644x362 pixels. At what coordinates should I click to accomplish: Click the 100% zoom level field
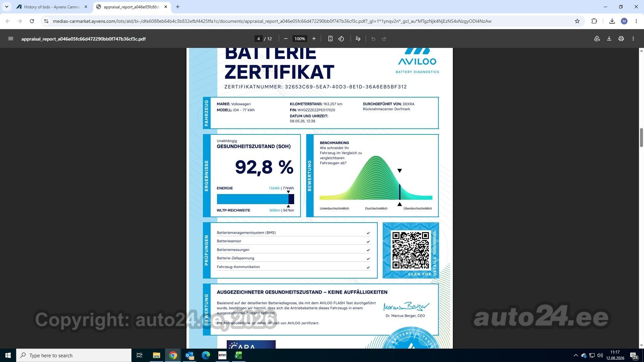[x=300, y=39]
